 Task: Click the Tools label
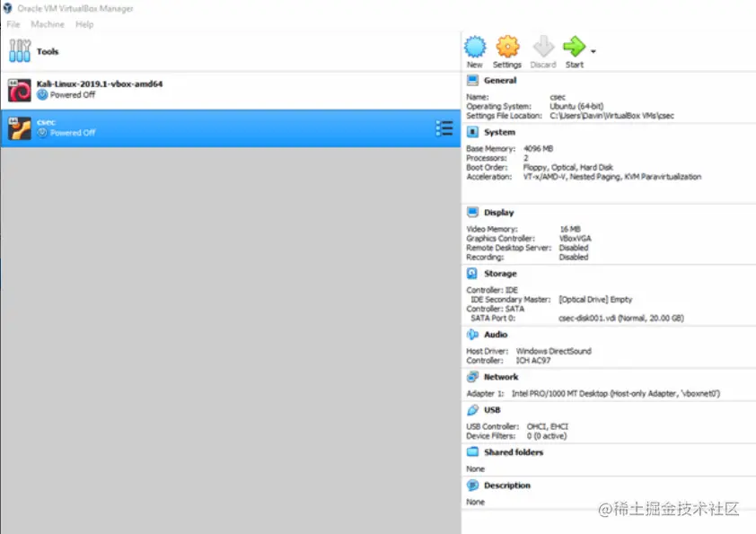coord(48,51)
